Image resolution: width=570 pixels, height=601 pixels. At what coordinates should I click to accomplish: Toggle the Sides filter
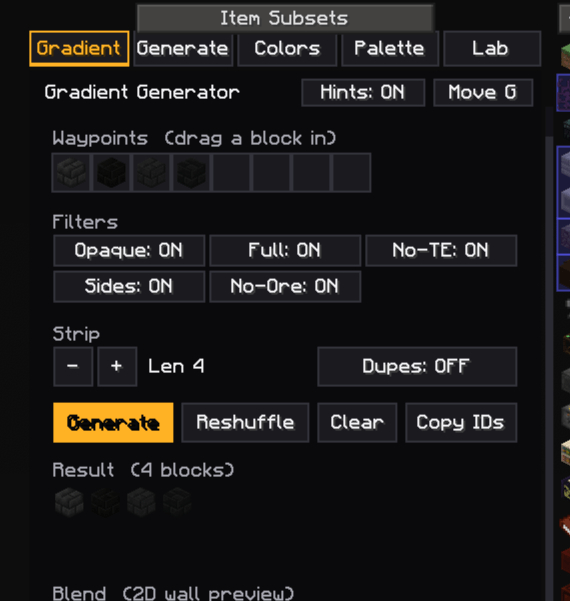point(129,287)
